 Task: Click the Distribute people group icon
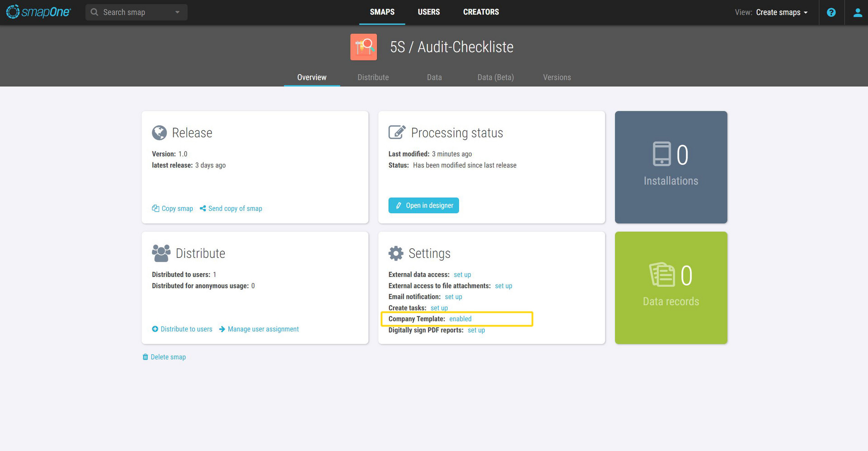[x=161, y=253]
